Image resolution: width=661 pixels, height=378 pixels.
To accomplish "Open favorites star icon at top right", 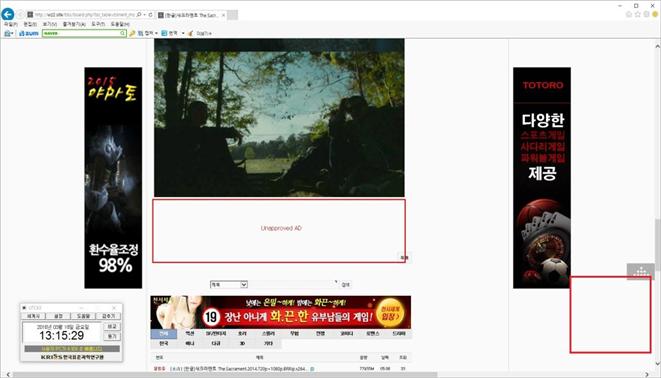I will pyautogui.click(x=637, y=14).
